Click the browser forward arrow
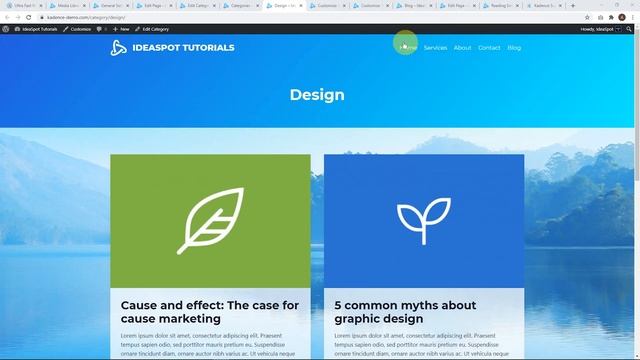Image resolution: width=640 pixels, height=360 pixels. click(18, 18)
